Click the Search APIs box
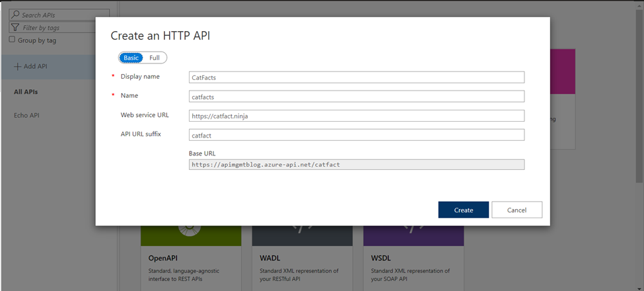The image size is (644, 291). point(59,15)
